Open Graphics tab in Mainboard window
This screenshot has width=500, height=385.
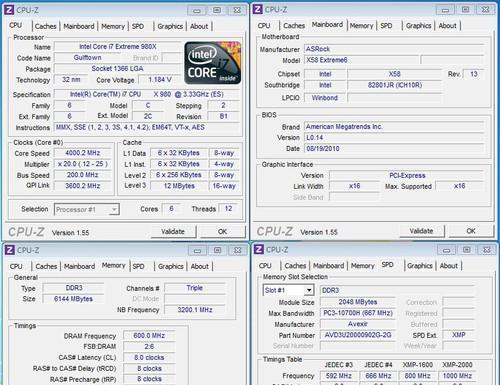click(418, 25)
